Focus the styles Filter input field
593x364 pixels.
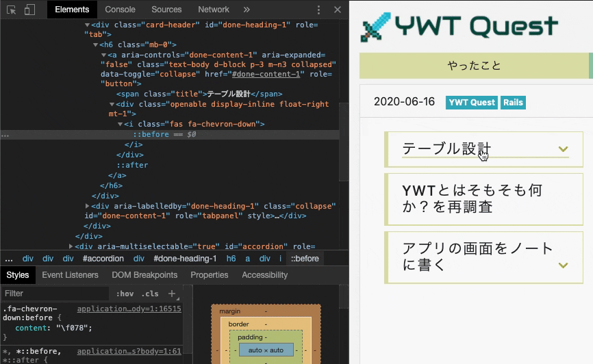coord(55,294)
